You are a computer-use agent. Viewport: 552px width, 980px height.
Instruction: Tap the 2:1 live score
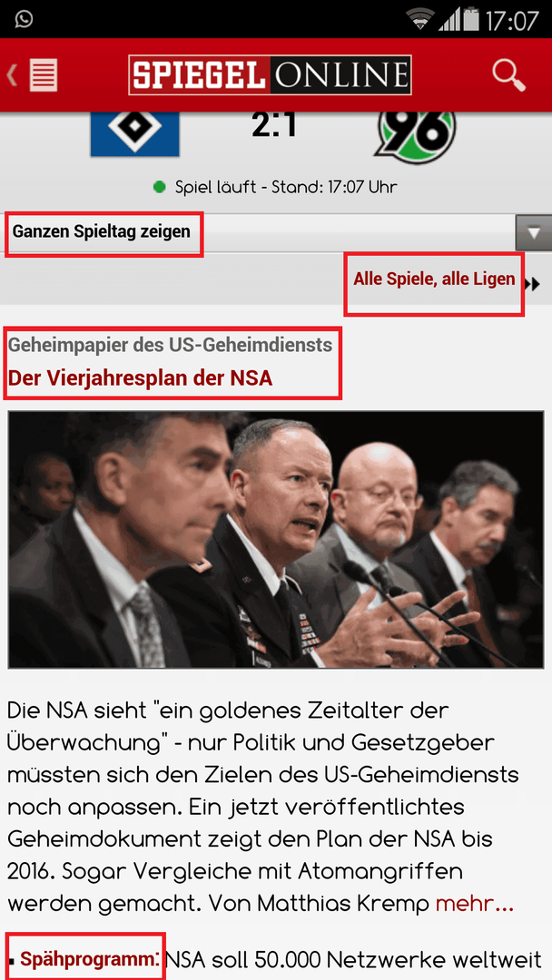click(x=274, y=125)
